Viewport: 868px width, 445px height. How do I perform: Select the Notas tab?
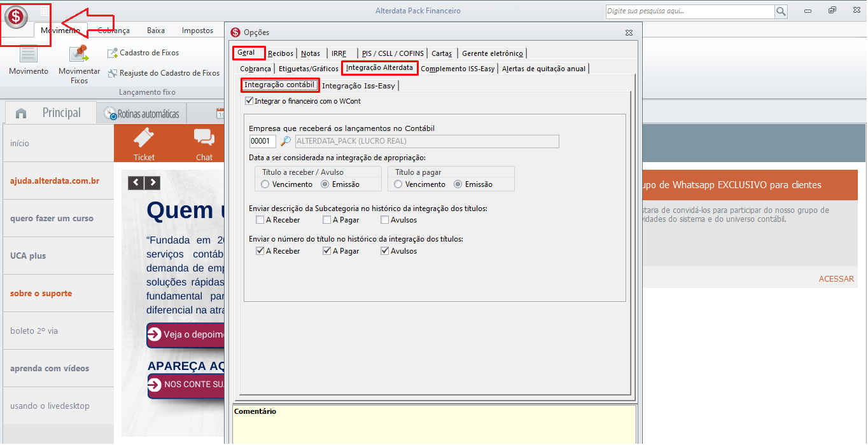[x=311, y=53]
